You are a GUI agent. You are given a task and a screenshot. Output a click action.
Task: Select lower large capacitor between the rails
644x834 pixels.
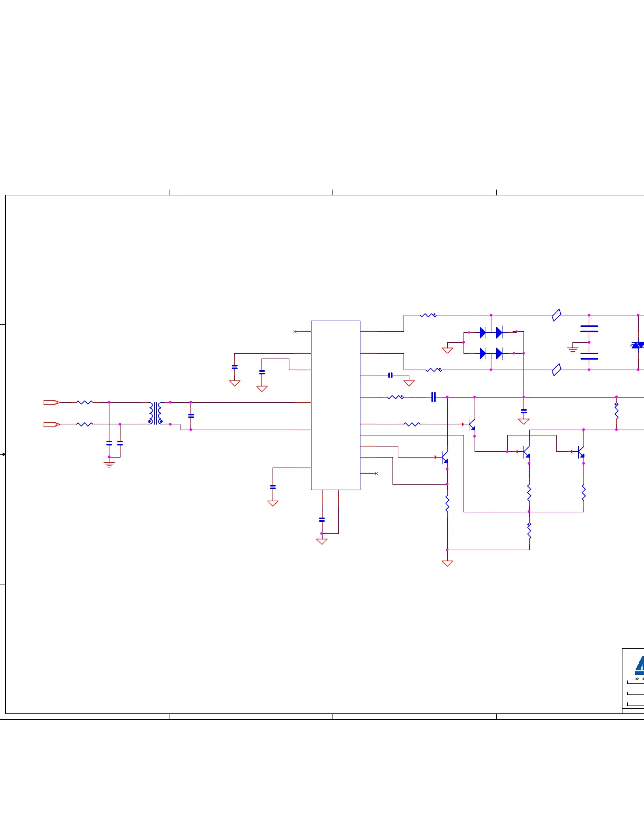pyautogui.click(x=589, y=356)
